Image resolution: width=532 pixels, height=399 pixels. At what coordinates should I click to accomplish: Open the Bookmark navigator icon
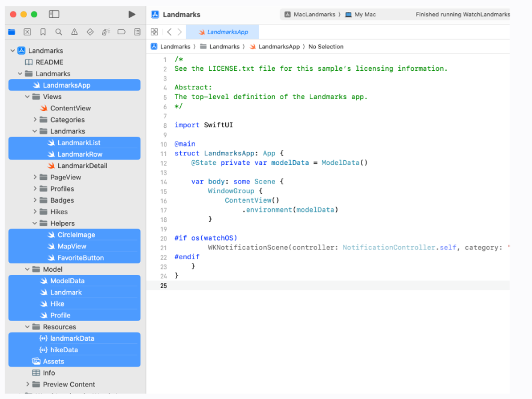[x=43, y=32]
